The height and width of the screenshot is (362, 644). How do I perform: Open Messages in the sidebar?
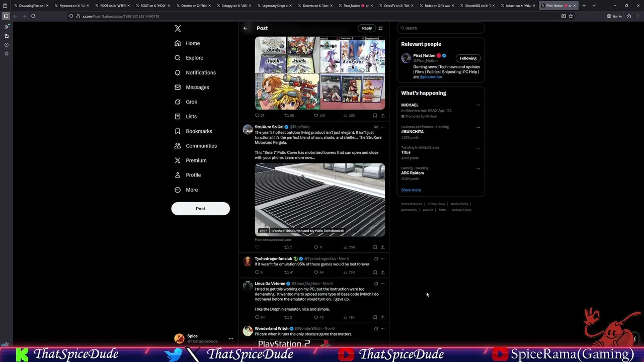click(192, 87)
